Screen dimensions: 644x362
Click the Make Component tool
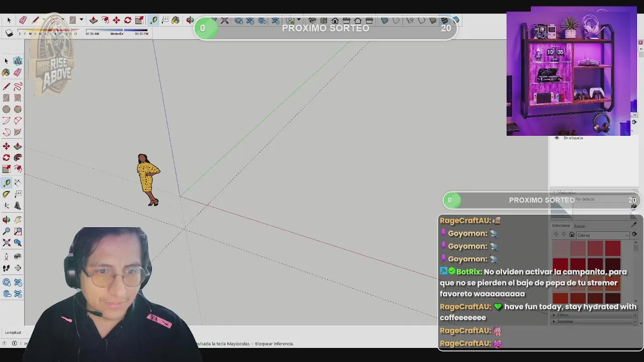(18, 61)
